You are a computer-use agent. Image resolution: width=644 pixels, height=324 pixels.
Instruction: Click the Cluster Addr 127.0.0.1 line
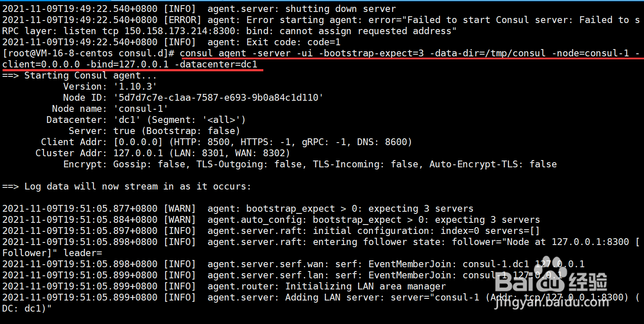(x=163, y=153)
